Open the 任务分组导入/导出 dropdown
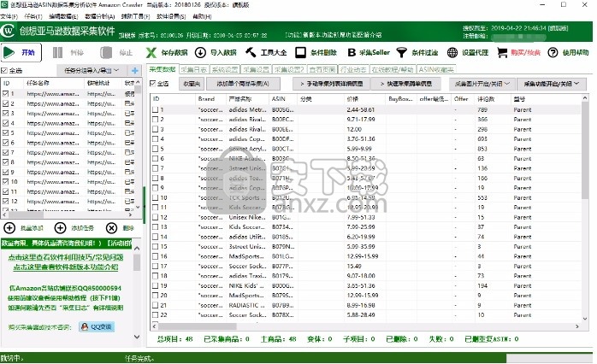597x364 pixels. click(92, 70)
